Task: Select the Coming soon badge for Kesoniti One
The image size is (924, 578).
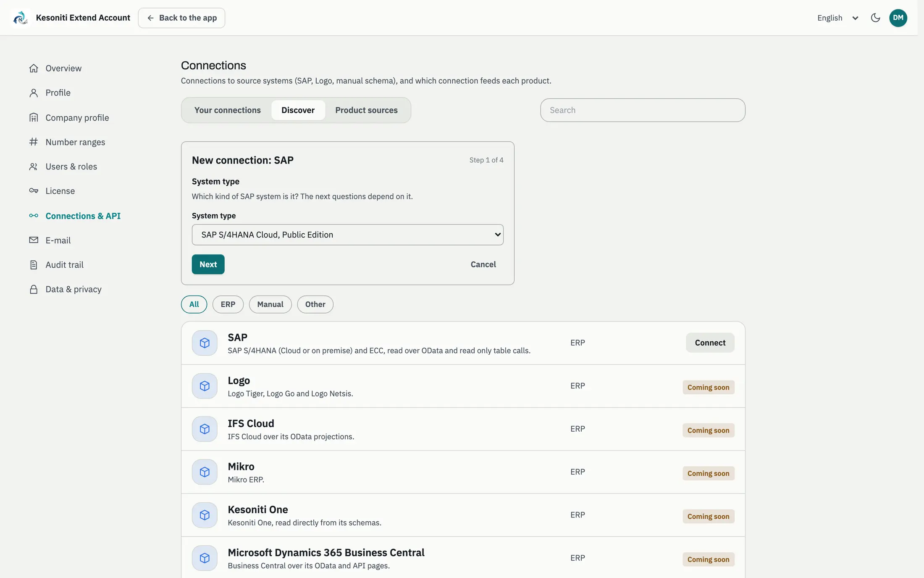Action: (x=708, y=516)
